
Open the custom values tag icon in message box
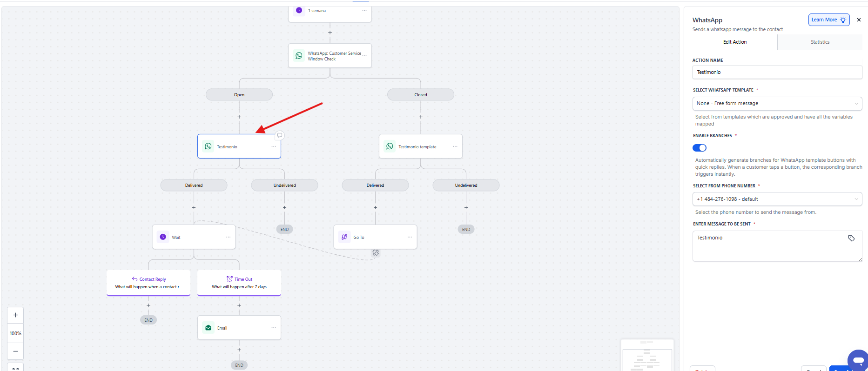[851, 238]
